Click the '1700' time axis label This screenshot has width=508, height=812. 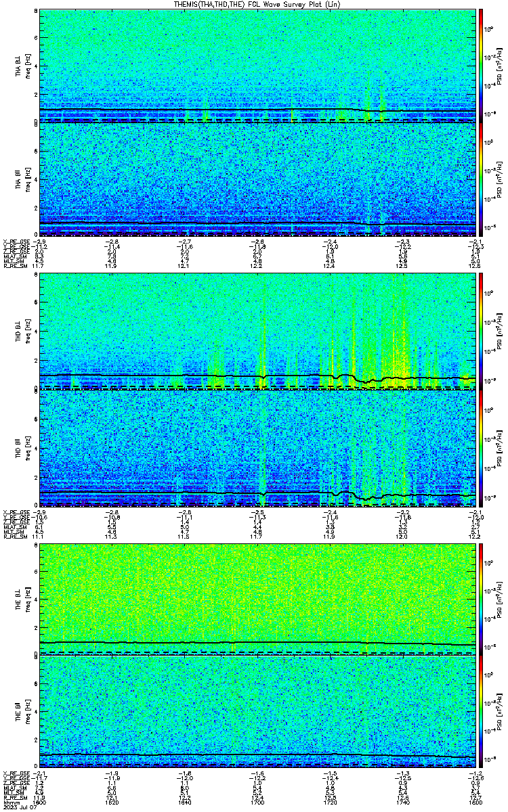258,801
